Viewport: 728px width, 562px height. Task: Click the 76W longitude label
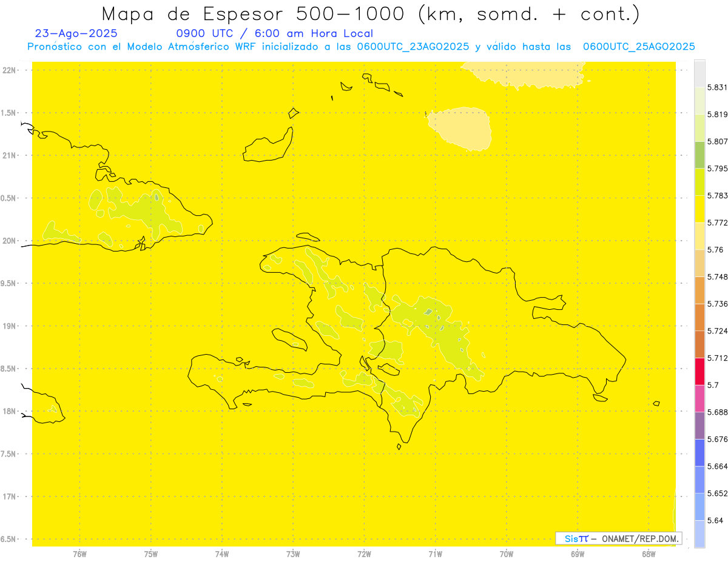pos(79,554)
